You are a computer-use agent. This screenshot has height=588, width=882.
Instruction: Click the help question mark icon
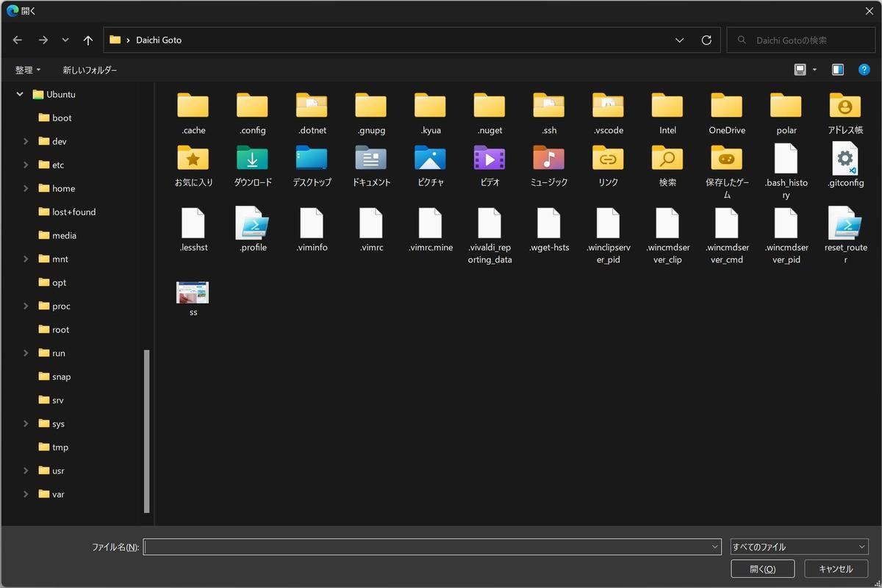click(864, 70)
